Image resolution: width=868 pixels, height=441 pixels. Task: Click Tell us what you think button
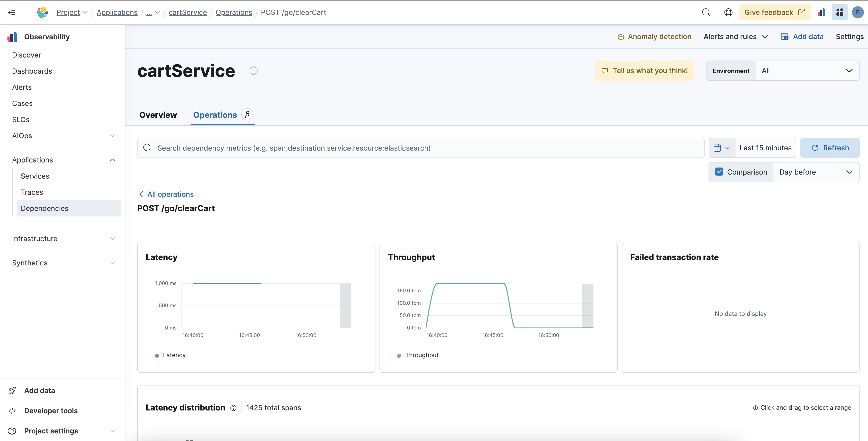(x=644, y=71)
